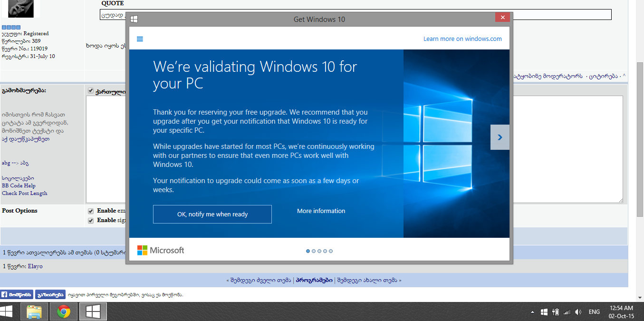
Task: Select the fifth slide page dot
Action: 331,251
